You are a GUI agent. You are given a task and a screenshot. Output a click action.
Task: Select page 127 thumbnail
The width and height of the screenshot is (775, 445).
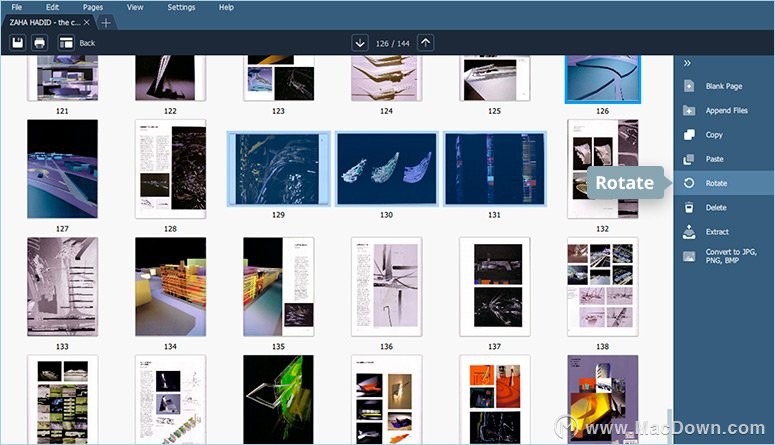pos(62,169)
